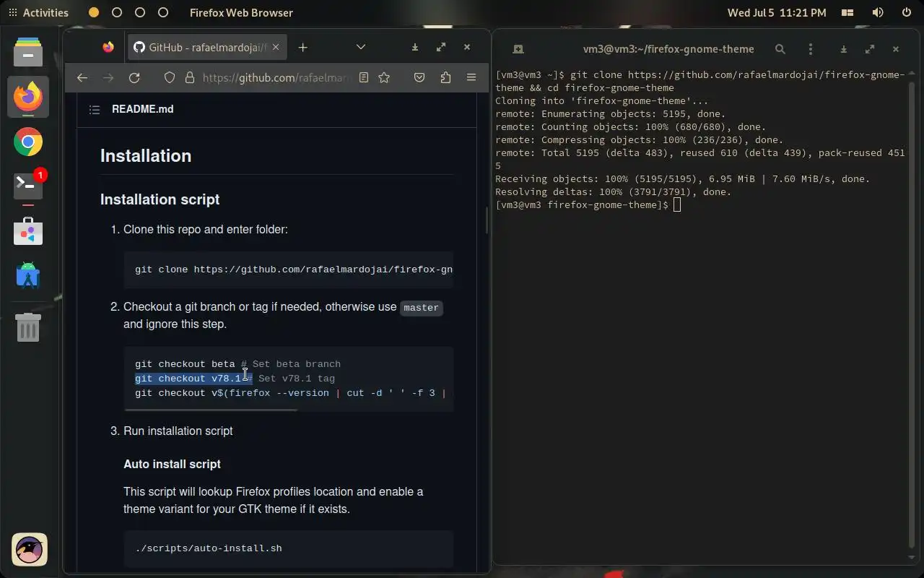Screen dimensions: 924x578
Task: Click the window layout tray icon
Action: click(848, 12)
